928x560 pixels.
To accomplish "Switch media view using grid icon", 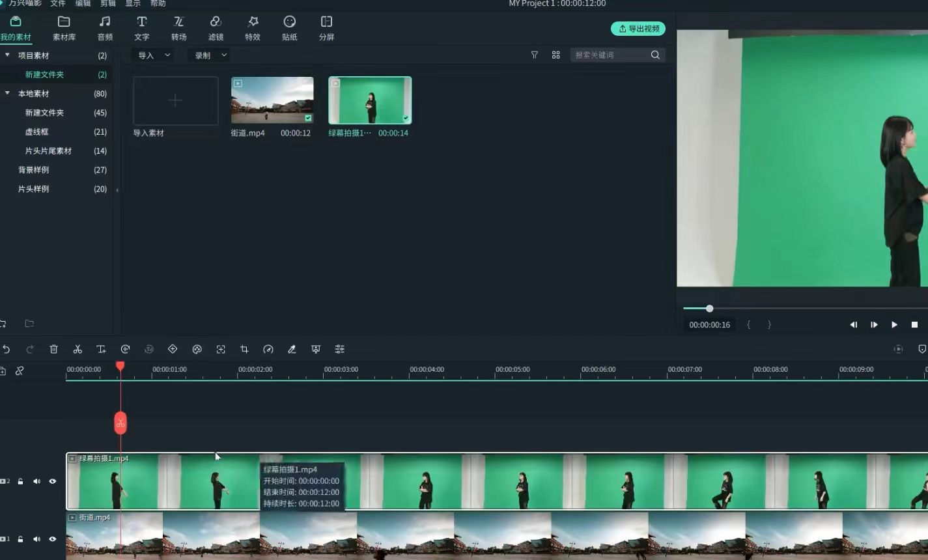I will pos(555,55).
